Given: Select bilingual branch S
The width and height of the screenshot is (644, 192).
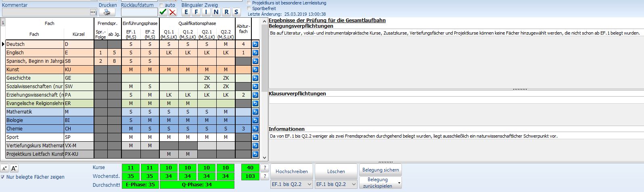Looking at the screenshot, I should click(x=236, y=12).
